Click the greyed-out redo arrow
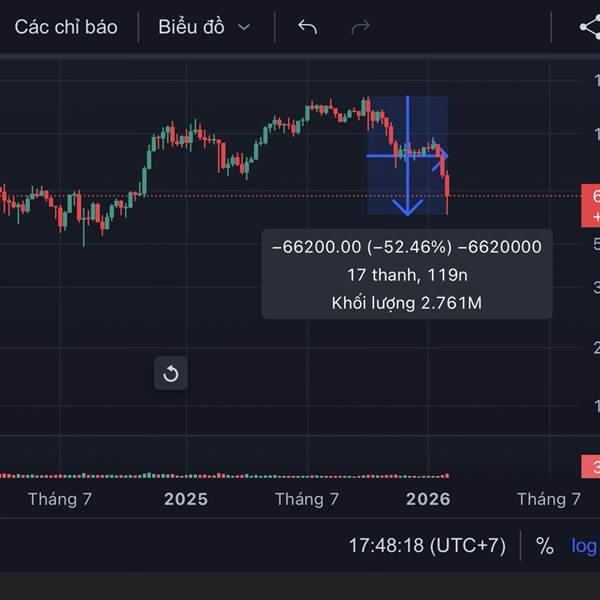600x600 pixels. click(x=360, y=27)
